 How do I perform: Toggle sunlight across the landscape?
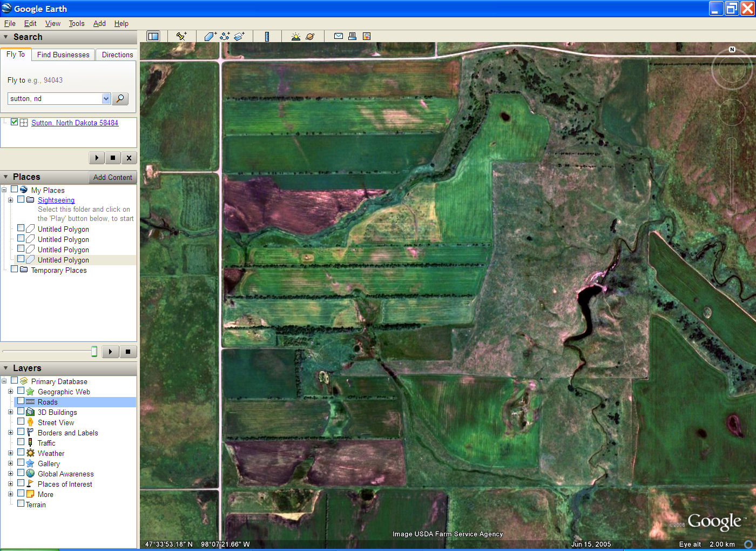coord(295,36)
